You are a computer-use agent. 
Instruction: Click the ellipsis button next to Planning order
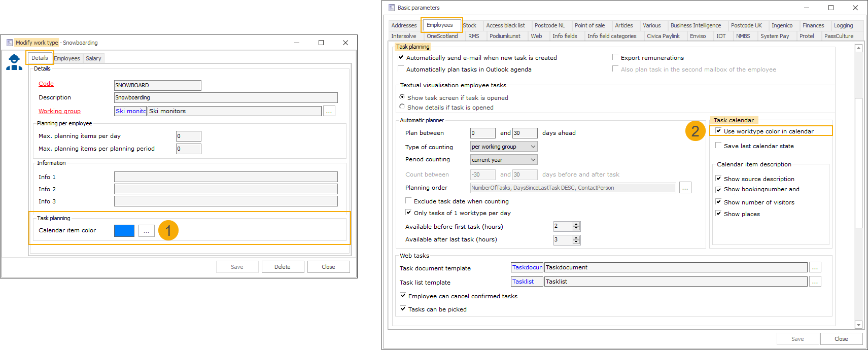pyautogui.click(x=685, y=188)
